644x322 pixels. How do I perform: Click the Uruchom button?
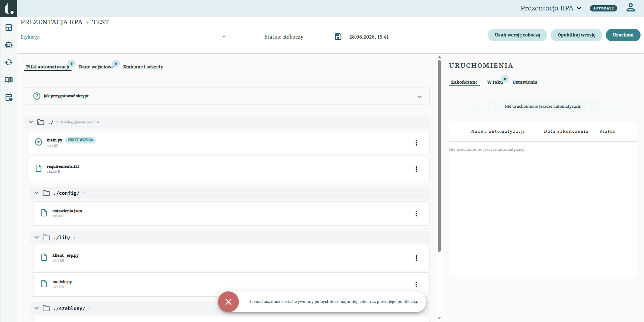tap(623, 35)
